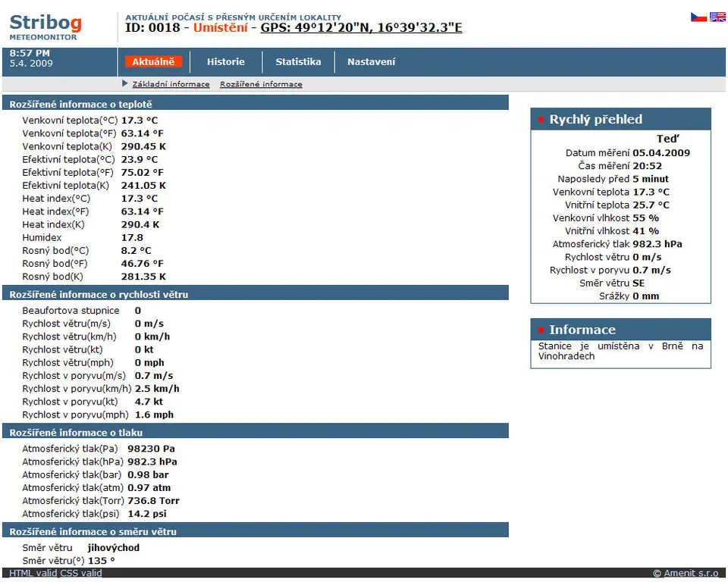The image size is (728, 582).
Task: Switch language using the English flag icon
Action: pos(717,17)
